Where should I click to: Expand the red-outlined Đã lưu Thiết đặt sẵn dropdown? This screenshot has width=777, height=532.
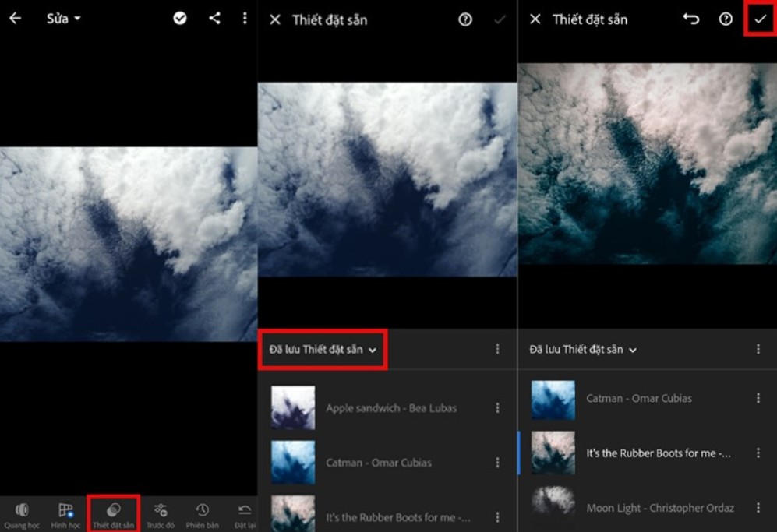(x=323, y=350)
